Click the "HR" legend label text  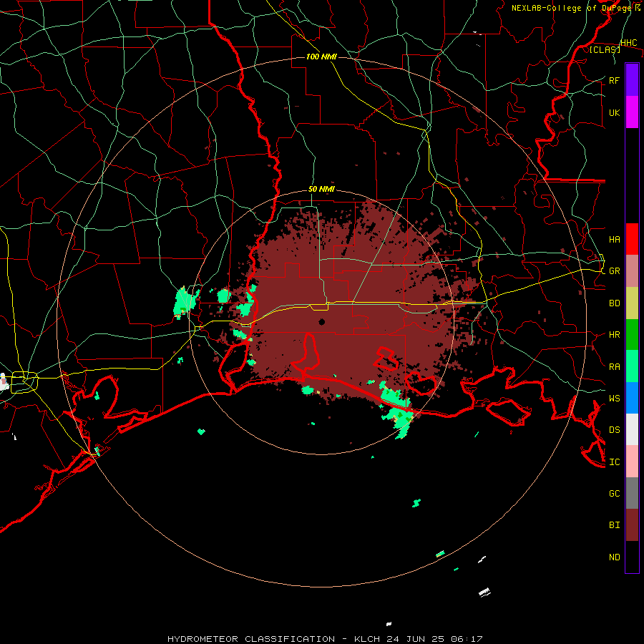pos(614,335)
